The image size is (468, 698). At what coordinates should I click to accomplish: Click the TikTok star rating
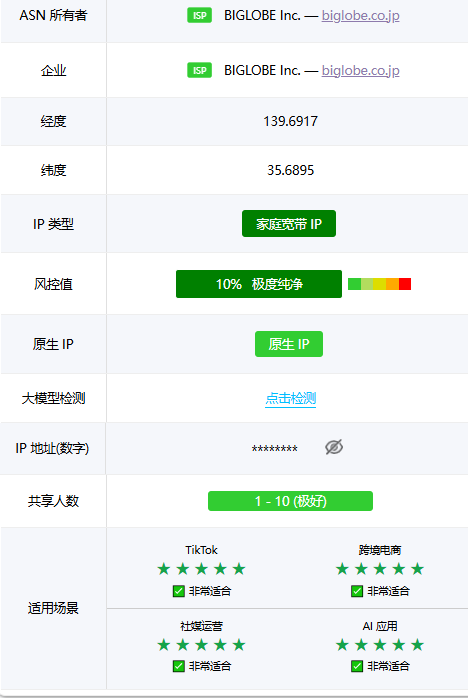[x=201, y=568]
